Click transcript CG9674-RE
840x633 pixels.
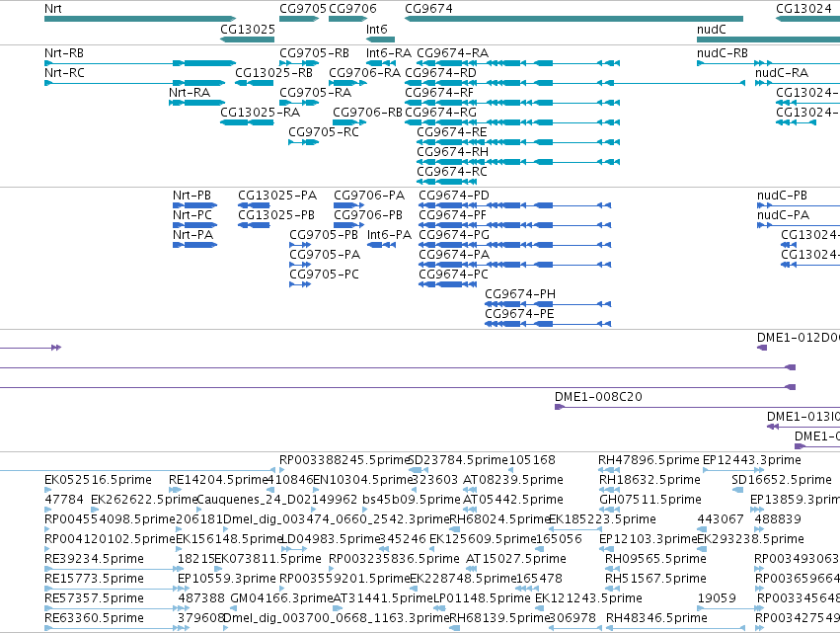pyautogui.click(x=452, y=132)
